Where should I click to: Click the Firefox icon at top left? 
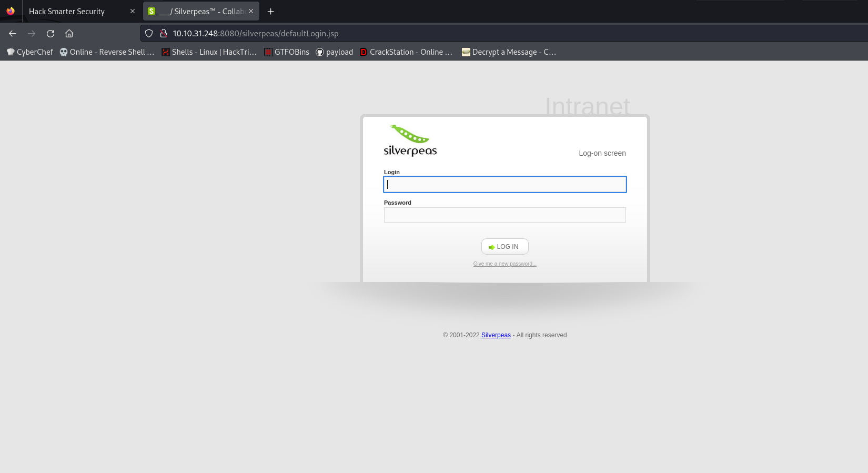click(11, 11)
